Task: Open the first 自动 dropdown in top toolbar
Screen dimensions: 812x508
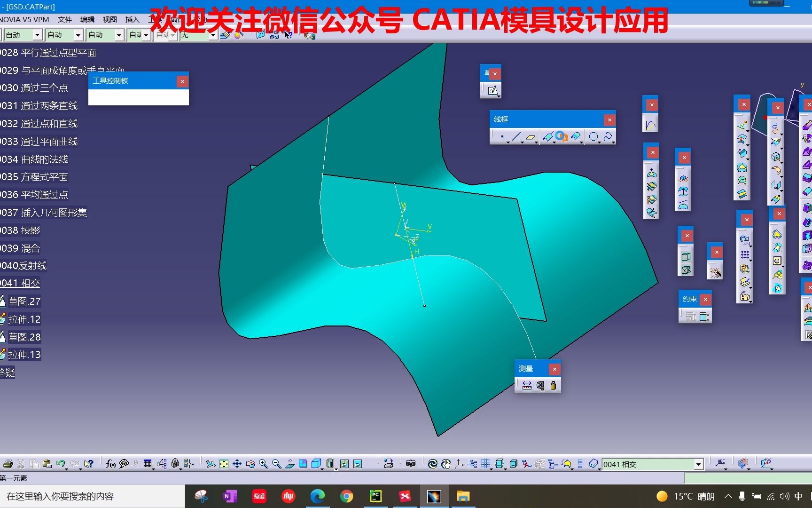Action: pyautogui.click(x=37, y=35)
